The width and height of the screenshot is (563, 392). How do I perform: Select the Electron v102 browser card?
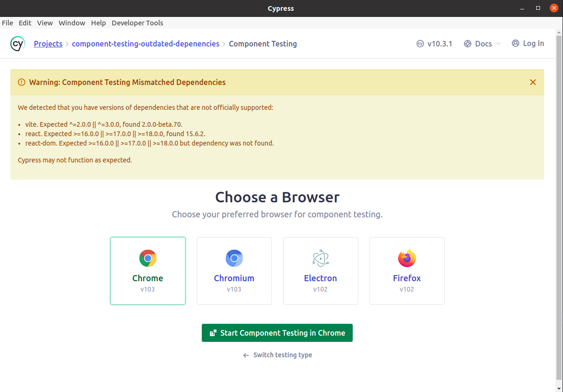[321, 271]
